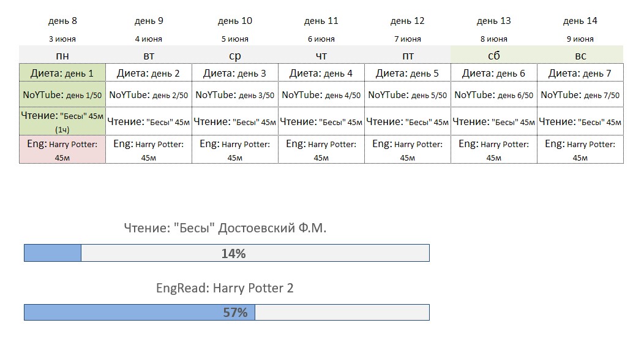Click the "Бесы" 45м (1ч) reading cell
Viewport: 644px width, 339px height.
click(62, 122)
